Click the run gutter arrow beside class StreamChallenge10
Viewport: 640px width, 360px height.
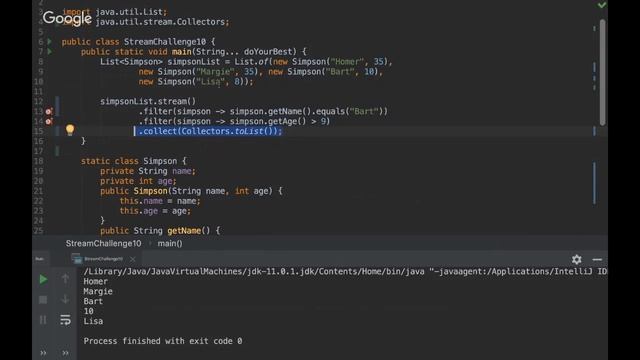click(x=50, y=42)
